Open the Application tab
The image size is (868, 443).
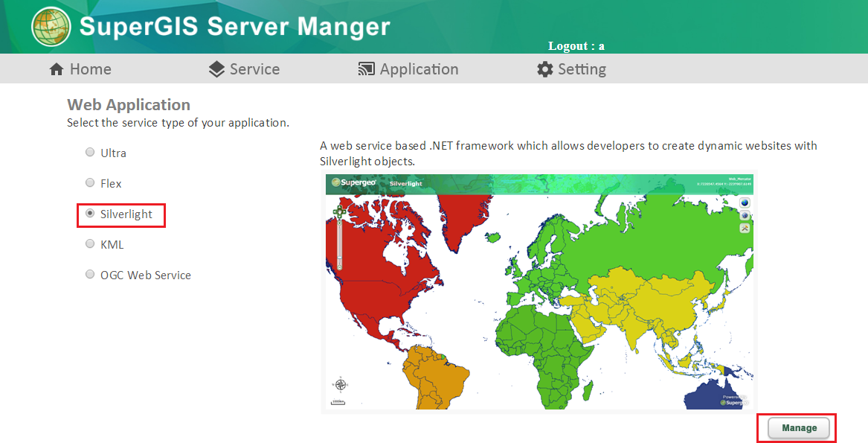coord(408,69)
